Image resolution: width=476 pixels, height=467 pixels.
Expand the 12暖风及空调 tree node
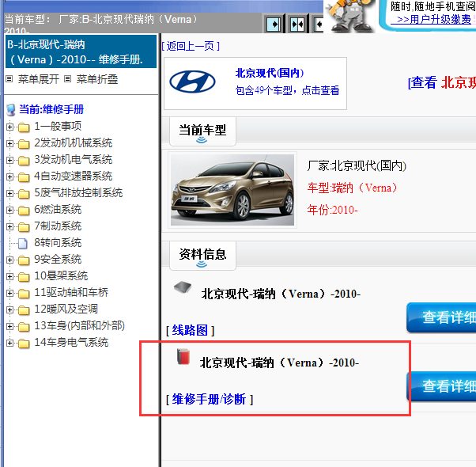(9, 310)
